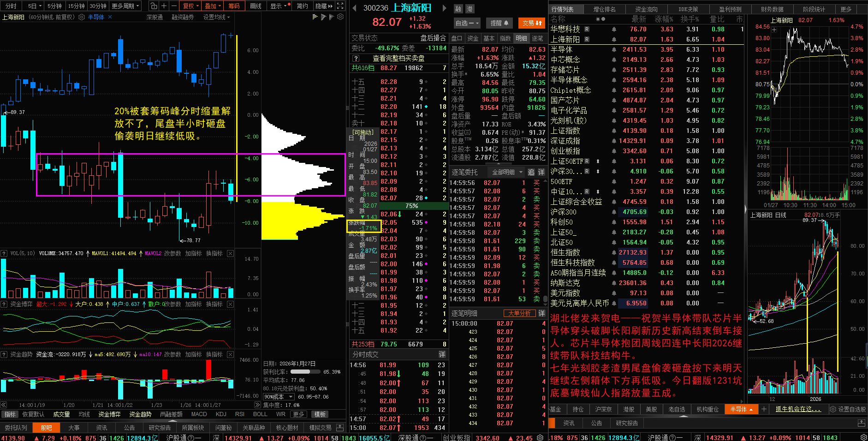Viewport: 868px width, 441px height.
Task: Jump chart to earliest with double-left arrow
Action: pyautogui.click(x=4, y=405)
